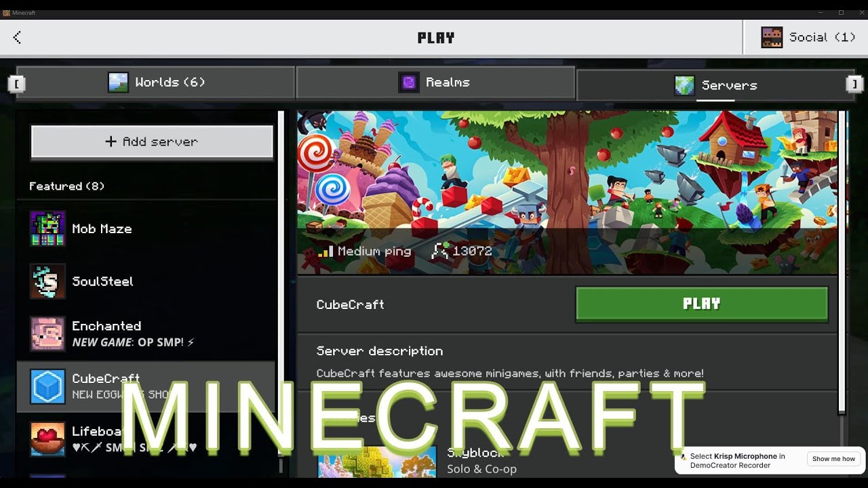The width and height of the screenshot is (868, 488).
Task: Select the Enchanted server entry
Action: point(146,333)
